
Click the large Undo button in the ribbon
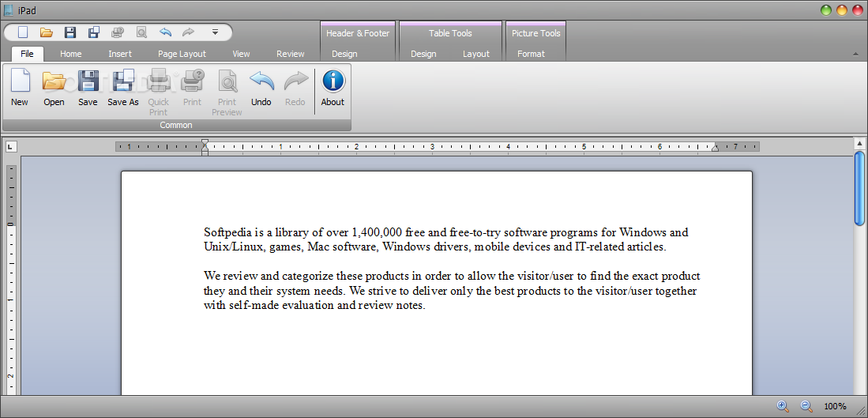tap(261, 88)
